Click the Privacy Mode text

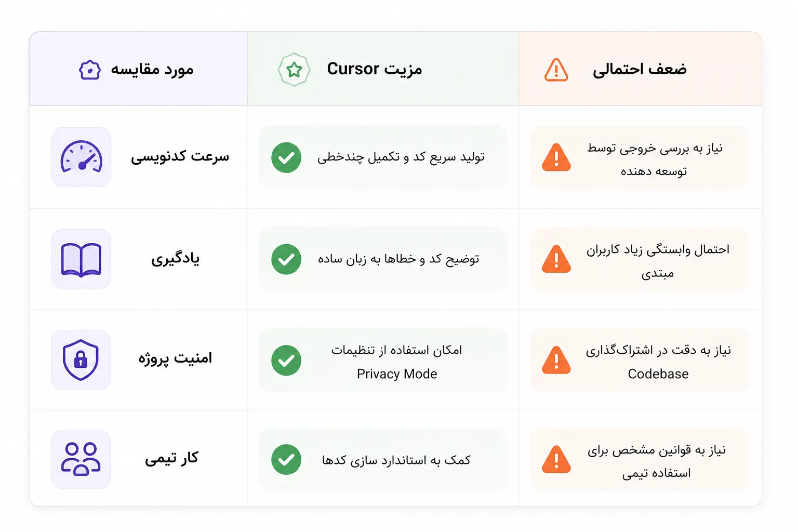tap(397, 374)
